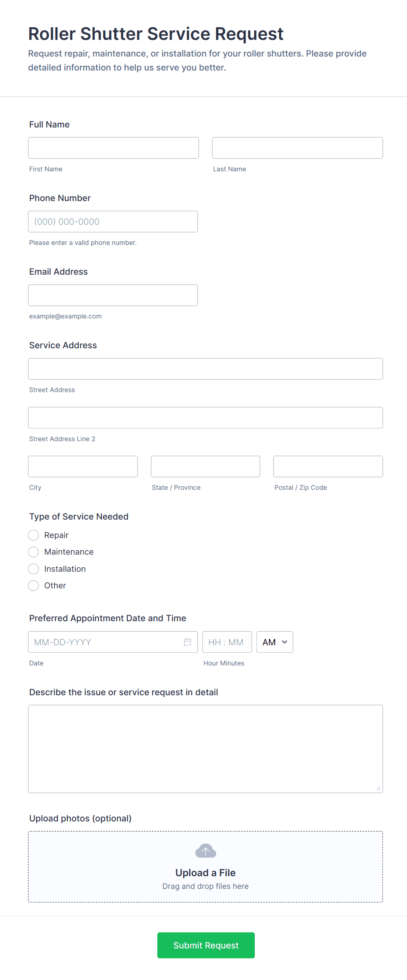Image resolution: width=407 pixels, height=980 pixels.
Task: Click the upload cloud icon
Action: click(205, 850)
